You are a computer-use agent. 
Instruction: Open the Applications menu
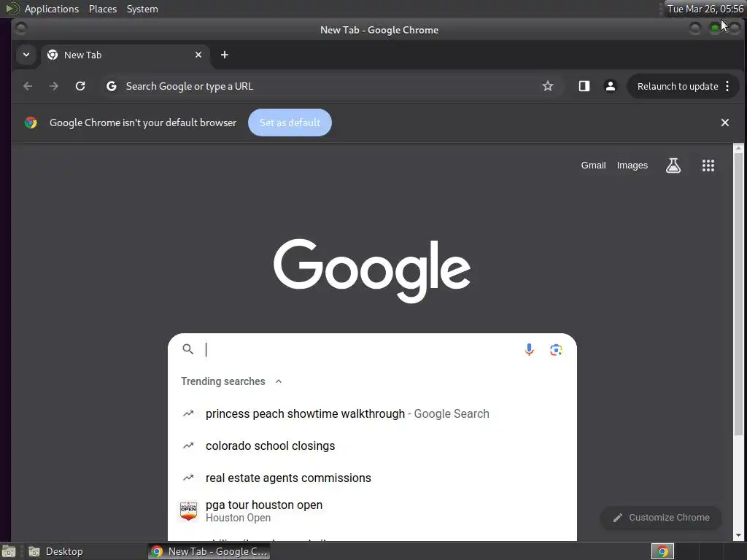pyautogui.click(x=52, y=9)
